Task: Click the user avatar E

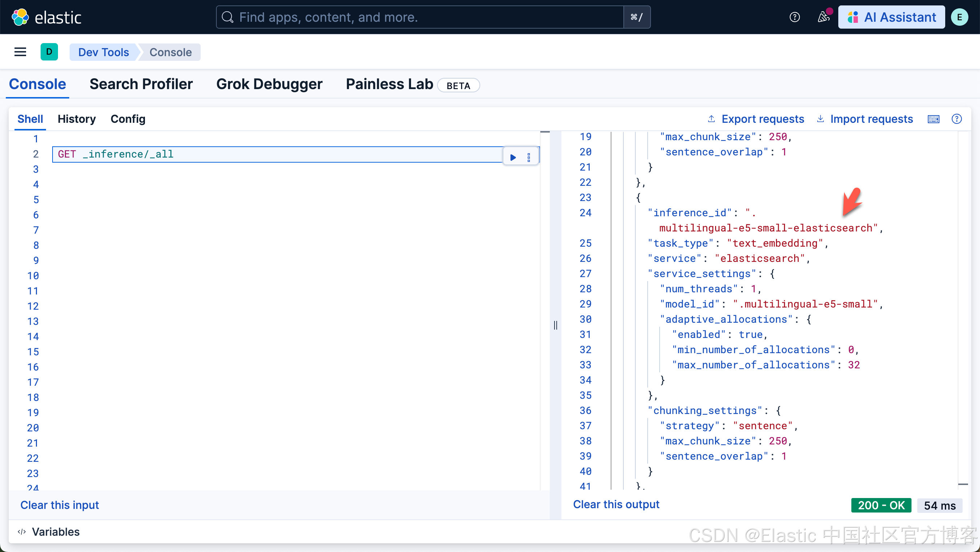Action: click(959, 17)
